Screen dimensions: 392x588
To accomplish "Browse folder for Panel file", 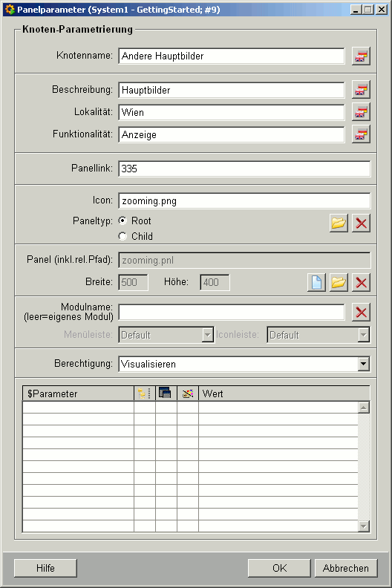I will [339, 282].
